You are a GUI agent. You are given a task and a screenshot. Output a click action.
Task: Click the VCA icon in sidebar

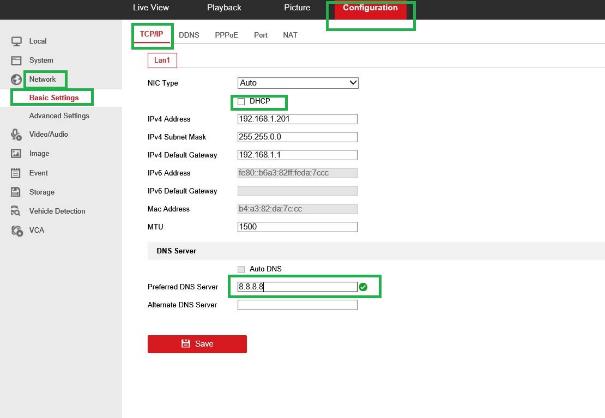(x=16, y=230)
